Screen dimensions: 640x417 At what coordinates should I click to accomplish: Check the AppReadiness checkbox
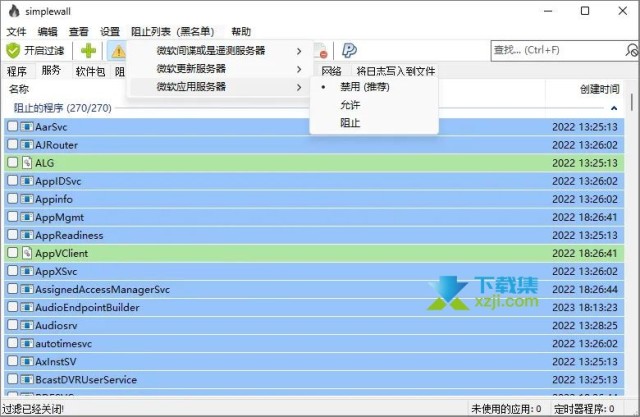(13, 235)
